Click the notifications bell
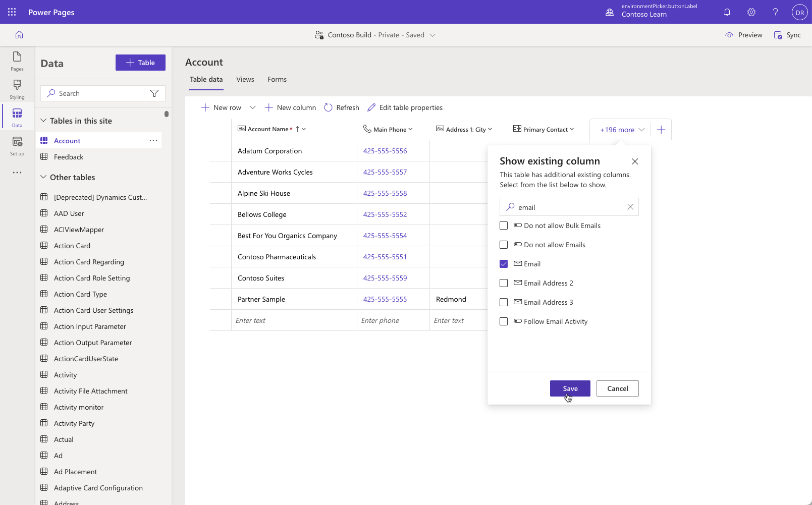 727,12
